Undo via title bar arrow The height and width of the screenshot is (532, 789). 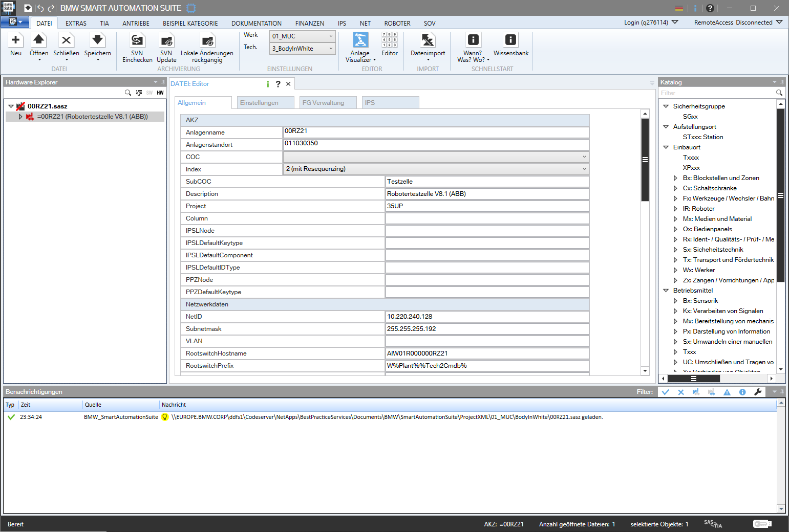[x=40, y=8]
